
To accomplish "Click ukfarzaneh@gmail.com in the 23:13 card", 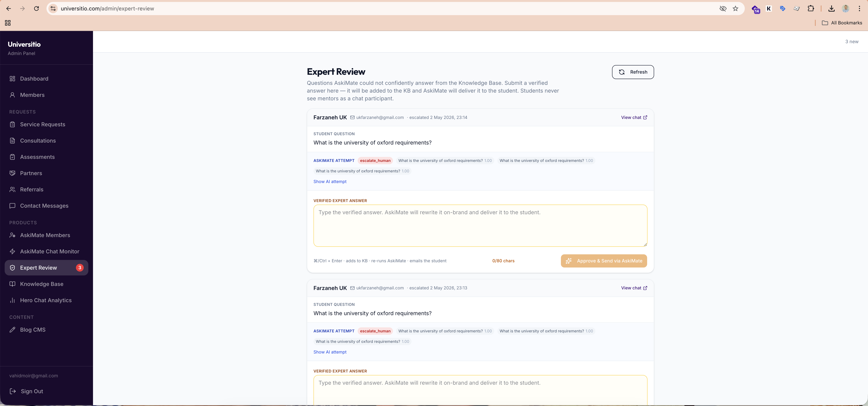I will (x=380, y=288).
